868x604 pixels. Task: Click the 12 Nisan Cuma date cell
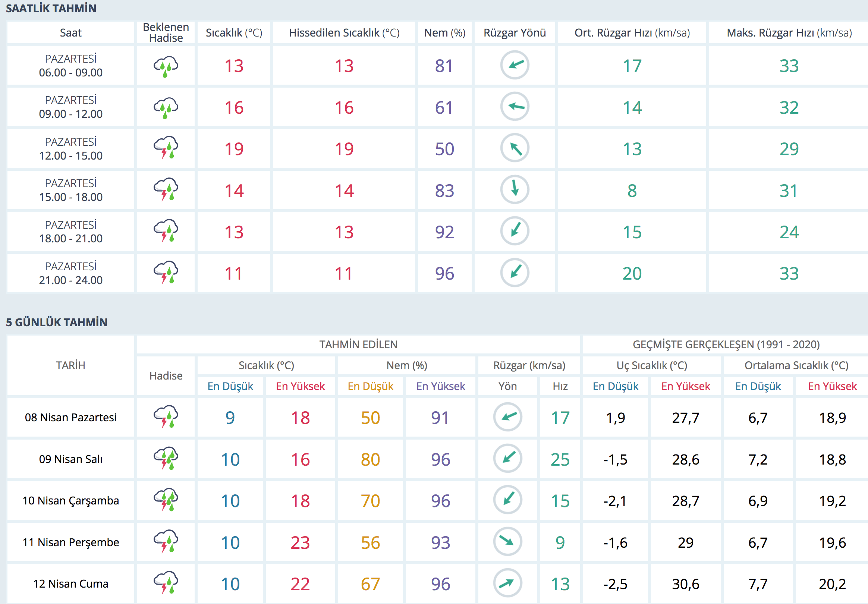coord(71,583)
